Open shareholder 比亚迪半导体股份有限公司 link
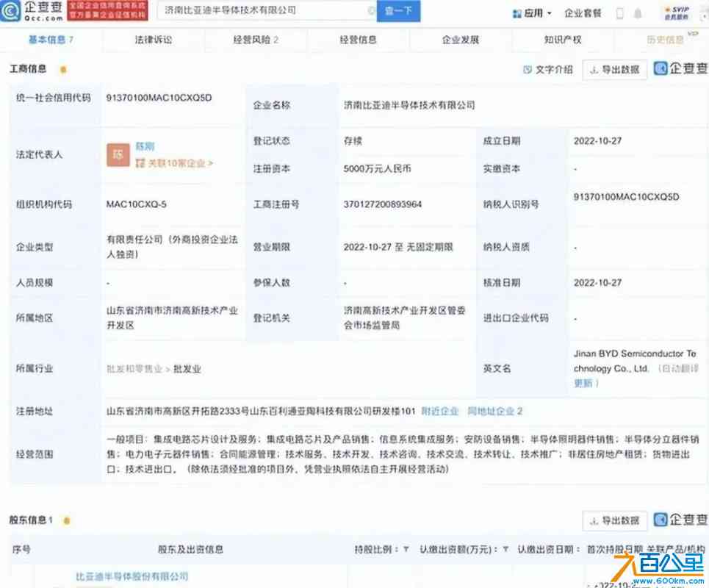 point(132,577)
